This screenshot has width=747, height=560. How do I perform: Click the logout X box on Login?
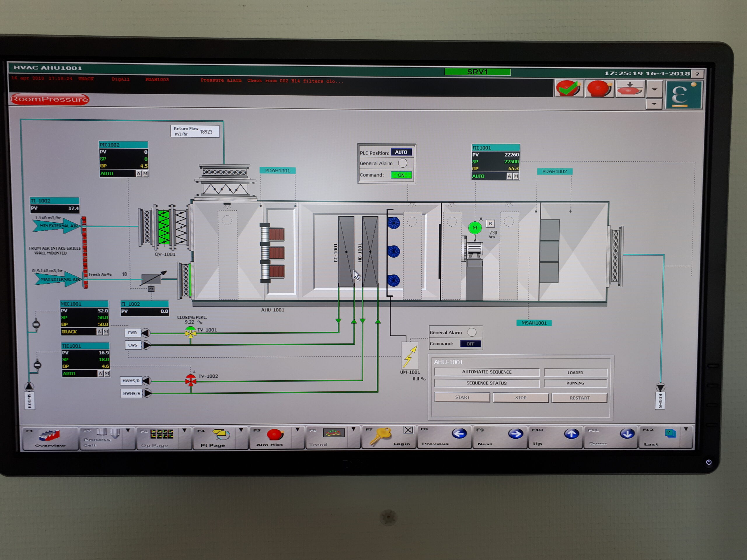(x=408, y=430)
